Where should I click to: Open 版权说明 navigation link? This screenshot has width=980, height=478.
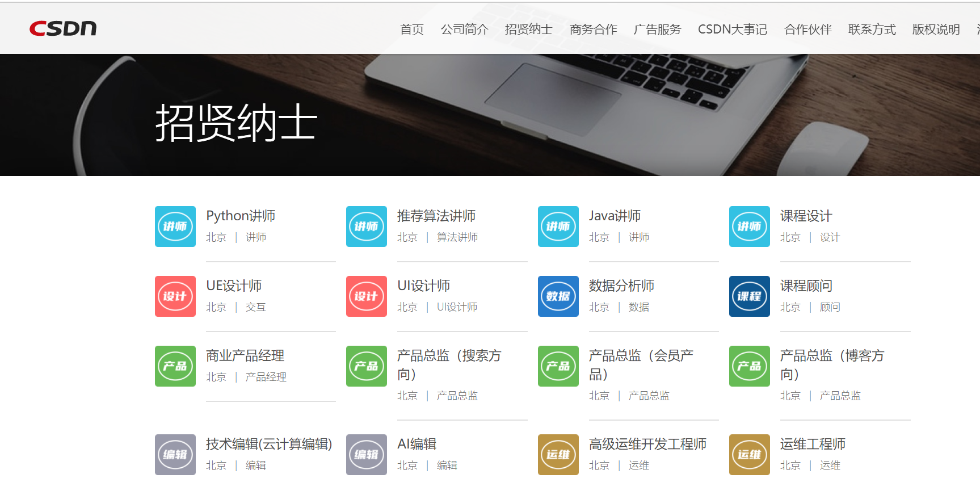(936, 30)
